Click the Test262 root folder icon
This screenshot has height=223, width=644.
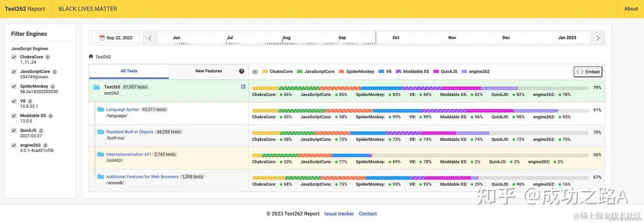[97, 87]
